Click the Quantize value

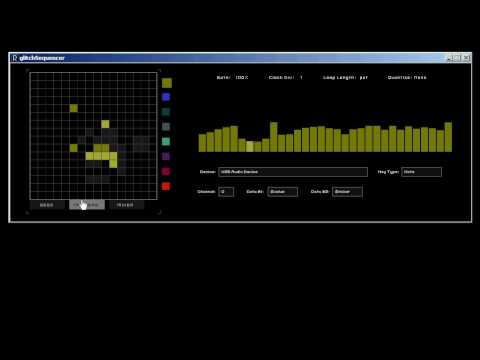[x=420, y=77]
